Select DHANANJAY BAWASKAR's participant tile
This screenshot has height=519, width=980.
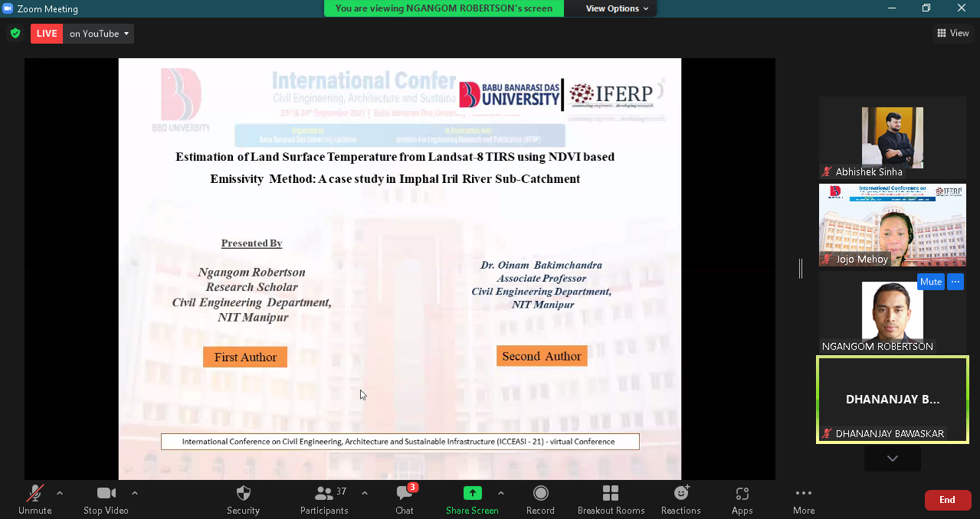(892, 399)
